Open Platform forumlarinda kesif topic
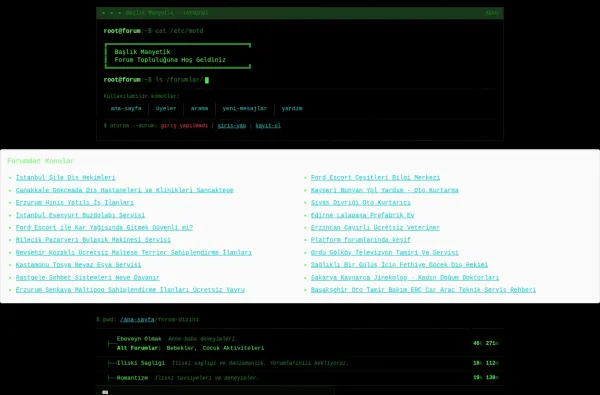Image resolution: width=600 pixels, height=395 pixels. pyautogui.click(x=360, y=240)
